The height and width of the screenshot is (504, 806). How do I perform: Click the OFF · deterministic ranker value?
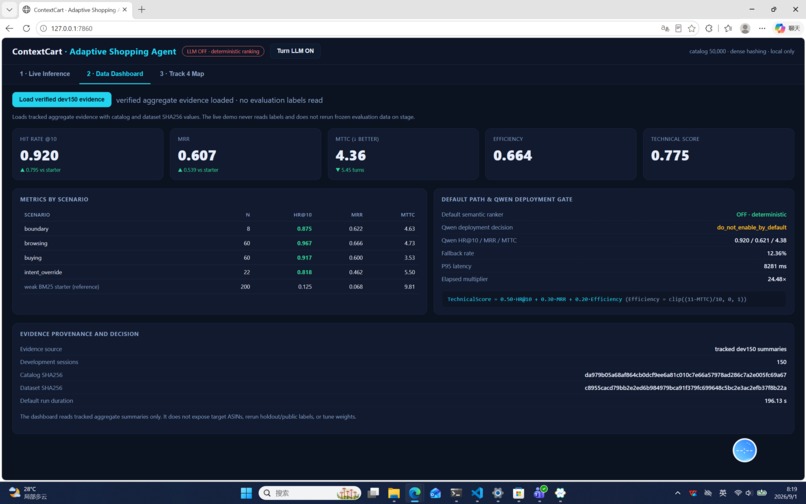[x=761, y=214]
